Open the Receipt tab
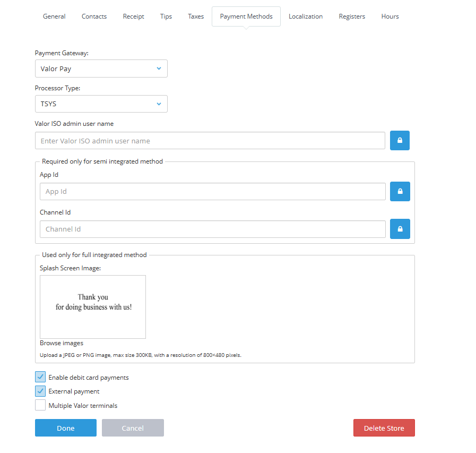This screenshot has width=476, height=453. [x=133, y=16]
